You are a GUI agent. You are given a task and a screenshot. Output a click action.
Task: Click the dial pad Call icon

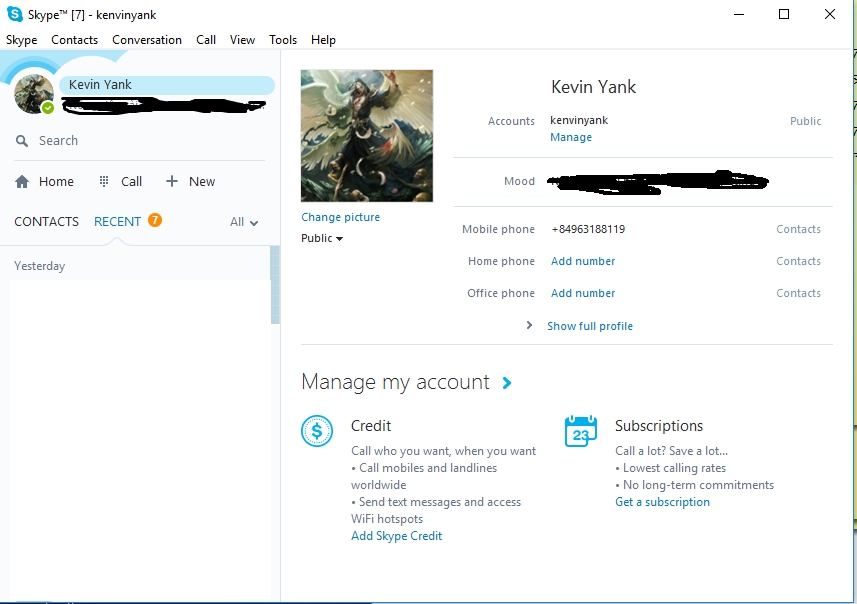(104, 181)
